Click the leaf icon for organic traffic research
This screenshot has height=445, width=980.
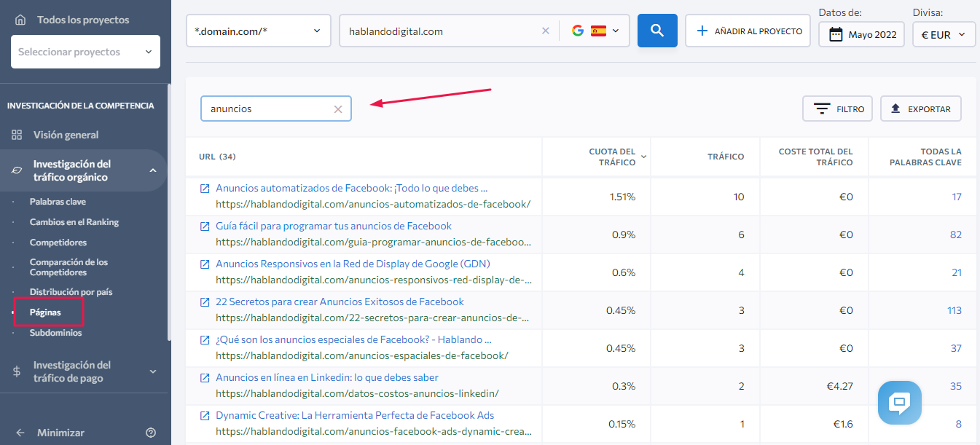[17, 170]
